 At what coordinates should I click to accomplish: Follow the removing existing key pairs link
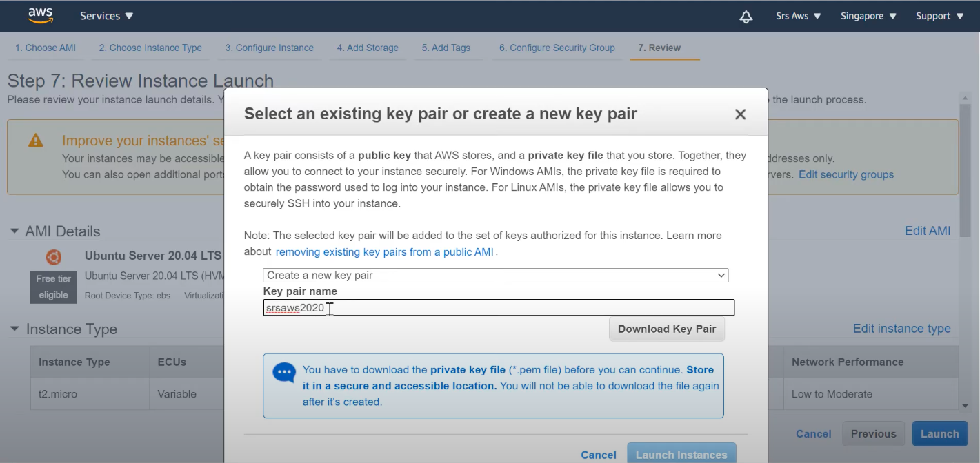[384, 252]
